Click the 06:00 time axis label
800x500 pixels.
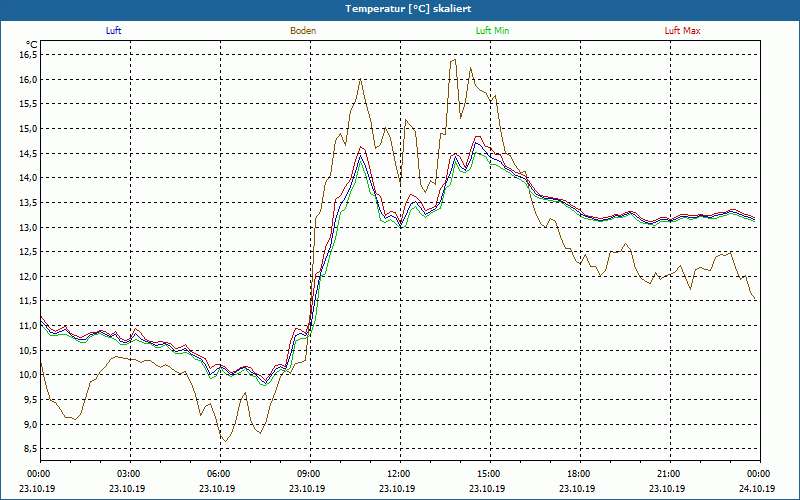point(221,474)
